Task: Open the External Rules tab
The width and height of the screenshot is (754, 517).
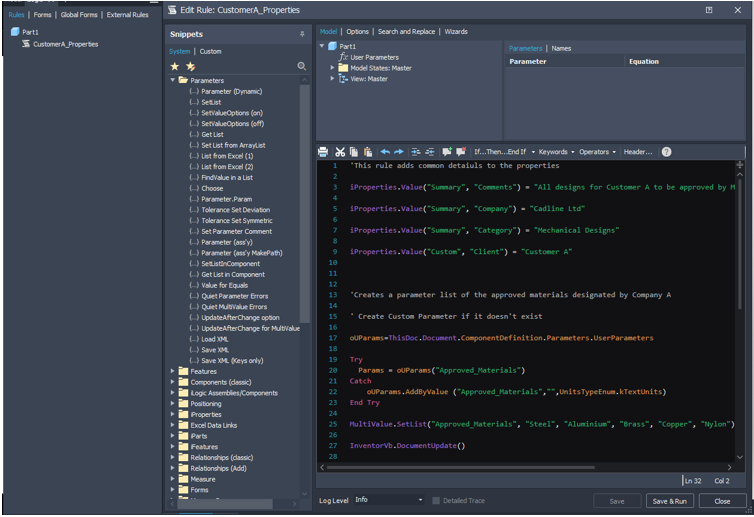Action: pos(127,15)
